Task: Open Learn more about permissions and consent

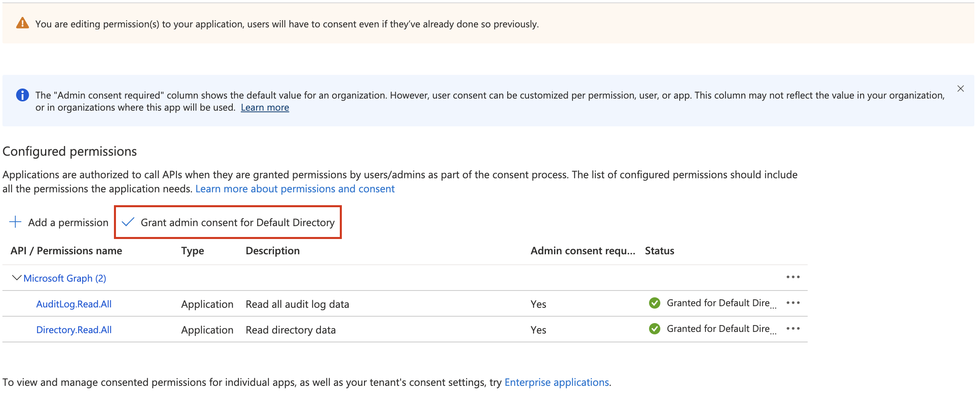Action: click(295, 189)
